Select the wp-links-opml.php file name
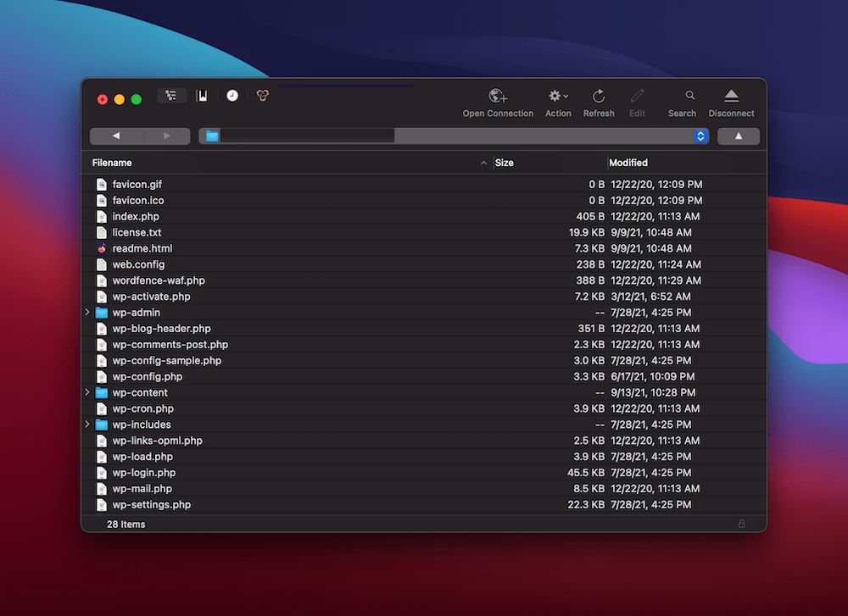848x616 pixels. point(158,441)
